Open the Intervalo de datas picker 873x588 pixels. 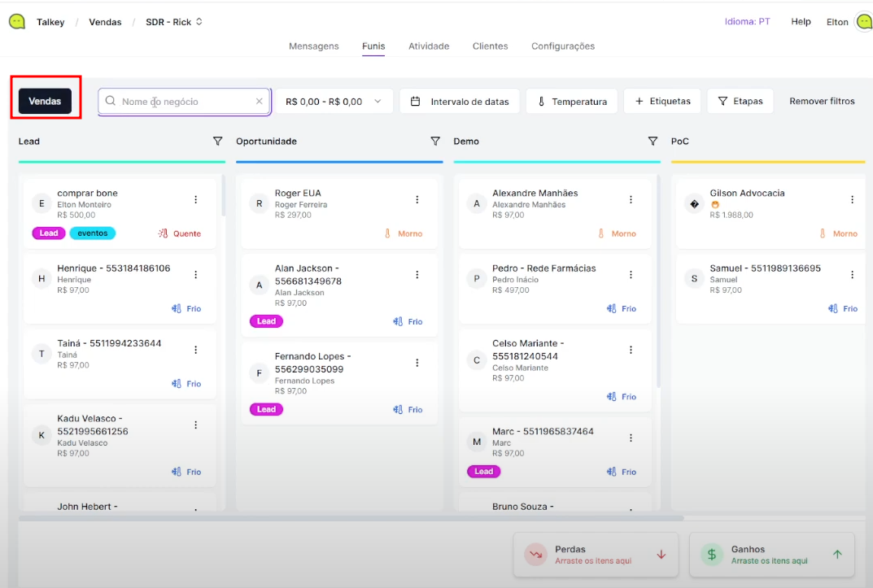pyautogui.click(x=460, y=102)
